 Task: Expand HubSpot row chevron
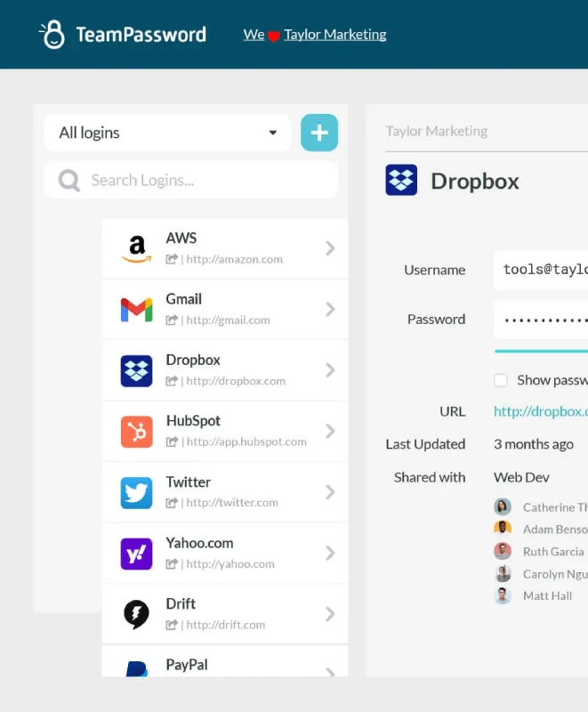330,431
